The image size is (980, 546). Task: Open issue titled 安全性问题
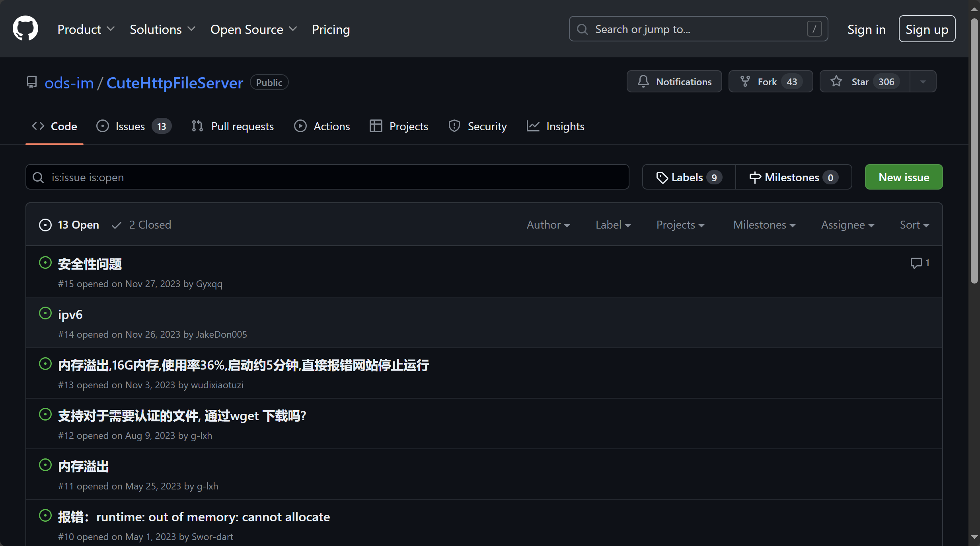[90, 264]
